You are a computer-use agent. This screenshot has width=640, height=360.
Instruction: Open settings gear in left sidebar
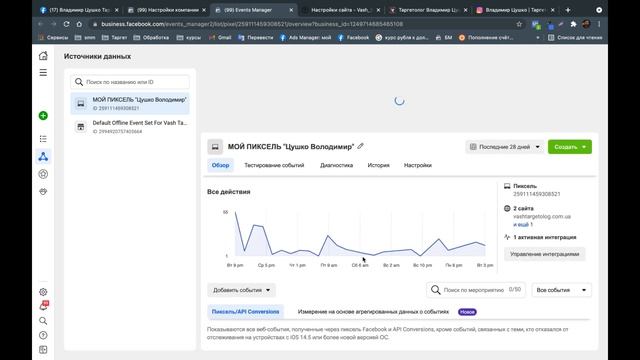(43, 292)
